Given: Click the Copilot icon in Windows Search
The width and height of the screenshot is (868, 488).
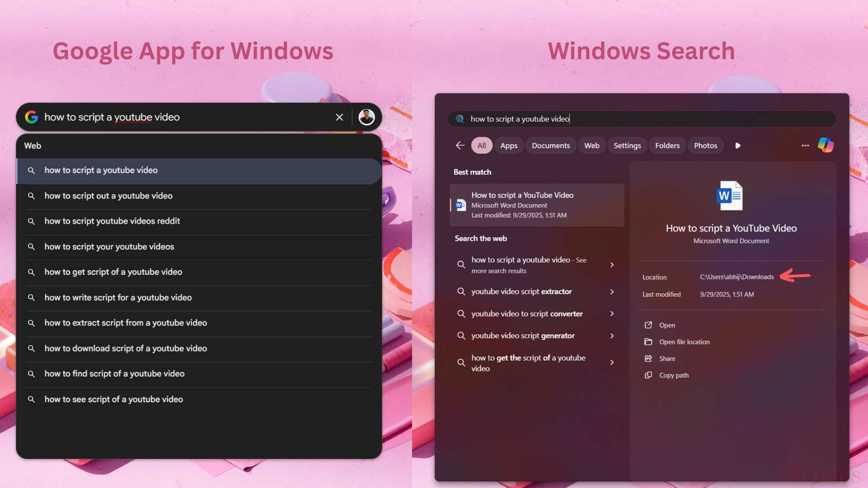Looking at the screenshot, I should point(826,145).
